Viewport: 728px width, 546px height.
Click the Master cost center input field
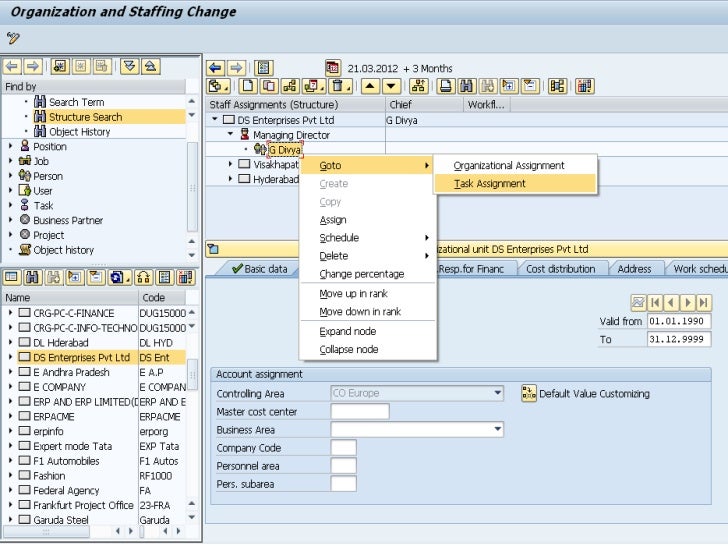(359, 411)
